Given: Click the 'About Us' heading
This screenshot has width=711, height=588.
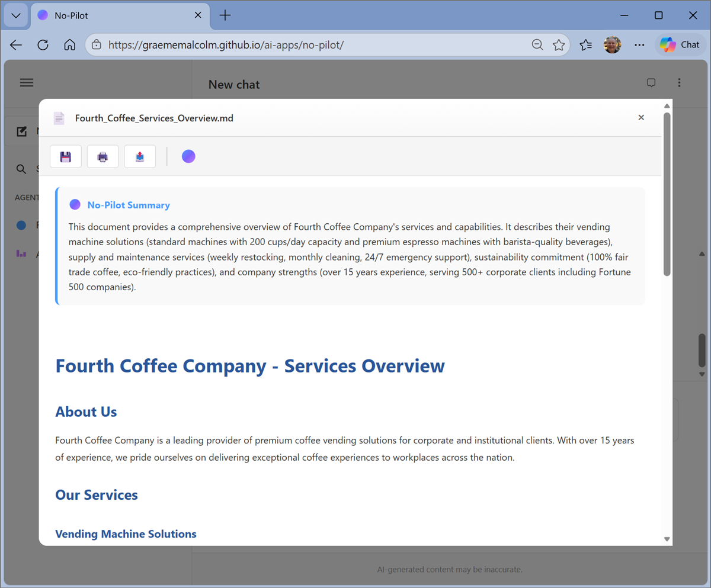Looking at the screenshot, I should tap(86, 412).
